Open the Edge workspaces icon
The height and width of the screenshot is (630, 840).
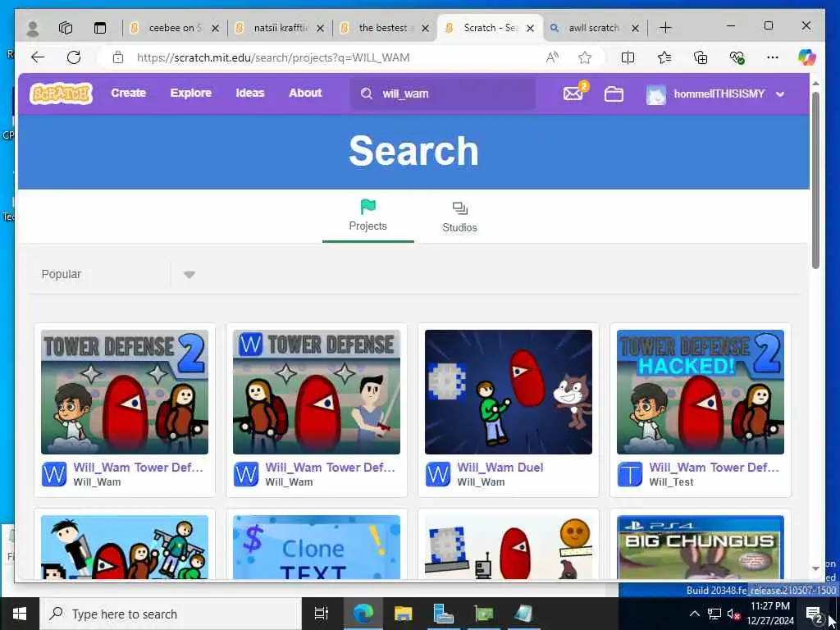click(66, 28)
